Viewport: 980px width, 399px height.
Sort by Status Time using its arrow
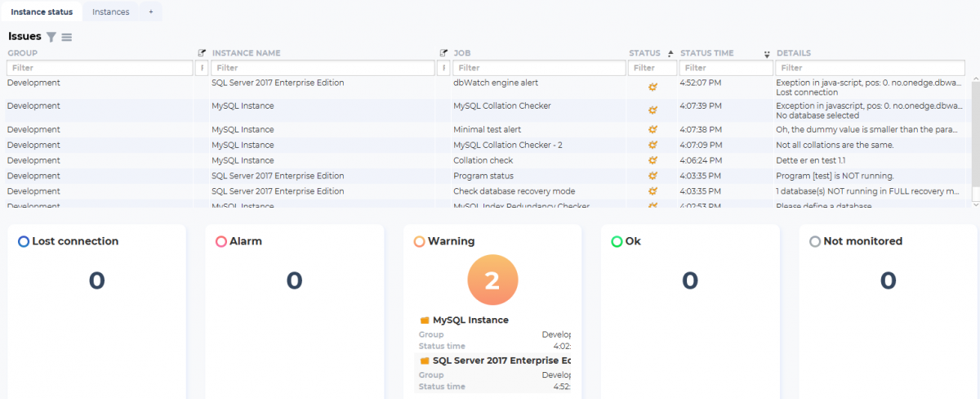coord(767,54)
